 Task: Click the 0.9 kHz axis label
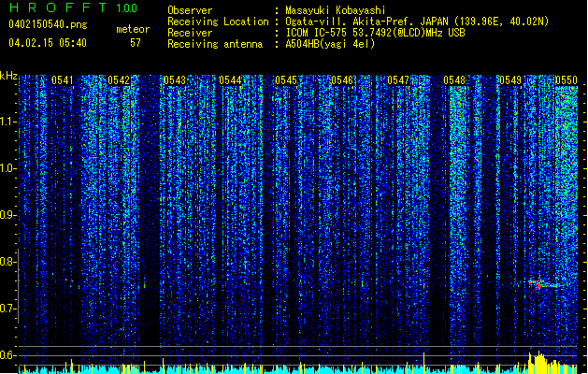pos(8,215)
